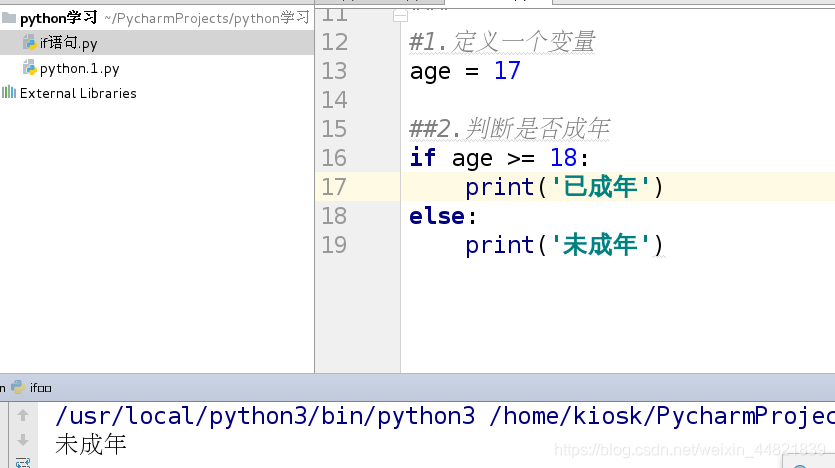Click the string '未成年' on line 19
The width and height of the screenshot is (835, 468).
pos(600,245)
